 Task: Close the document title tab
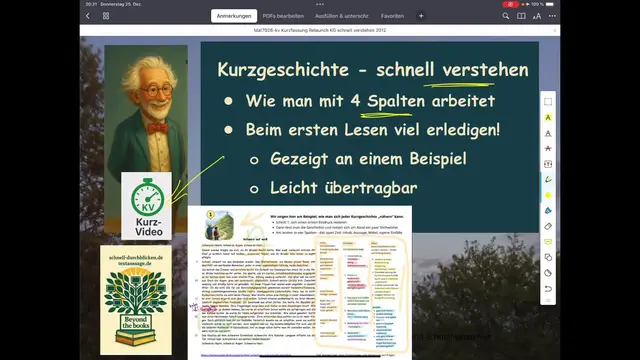[x=555, y=30]
